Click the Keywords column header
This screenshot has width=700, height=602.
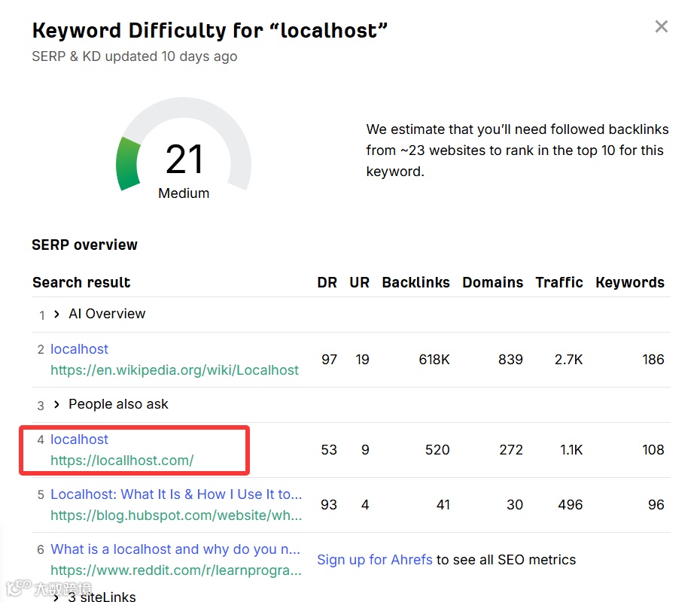(x=629, y=283)
